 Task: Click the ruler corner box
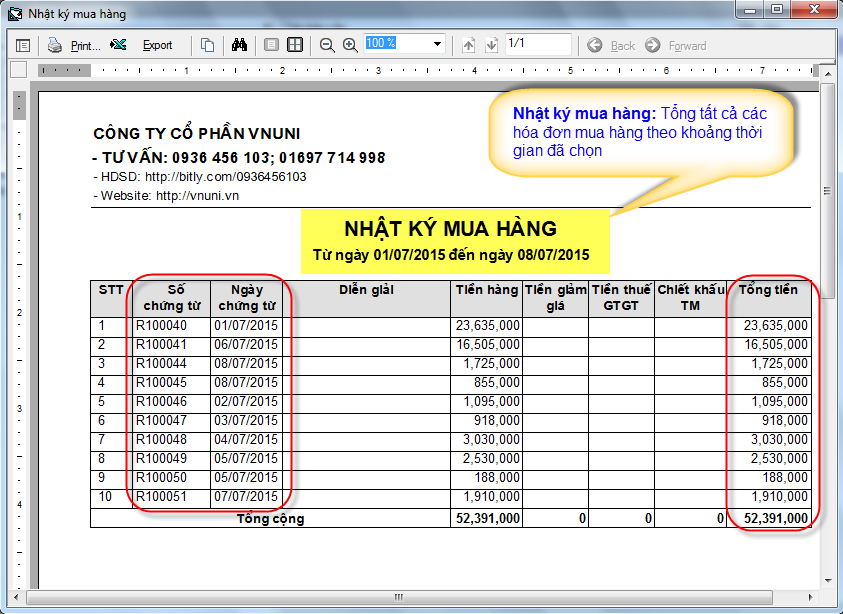pos(18,70)
